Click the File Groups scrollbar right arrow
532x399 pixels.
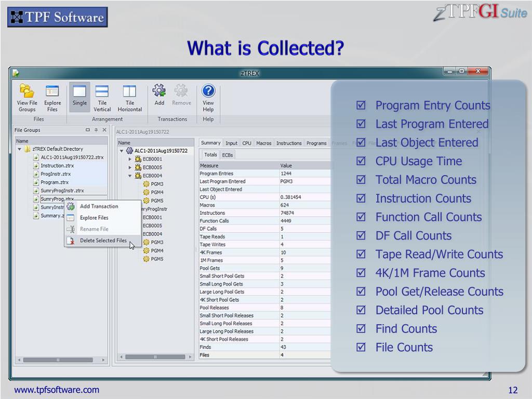click(x=103, y=360)
